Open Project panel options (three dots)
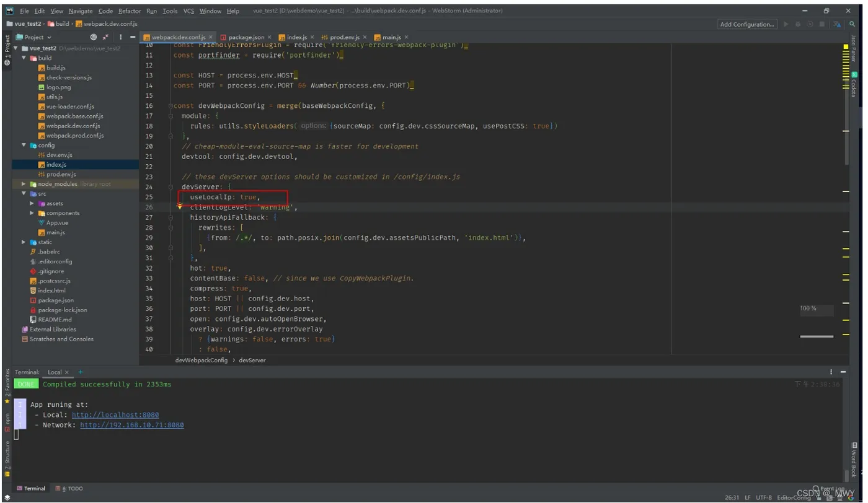The image size is (868, 503). 120,37
